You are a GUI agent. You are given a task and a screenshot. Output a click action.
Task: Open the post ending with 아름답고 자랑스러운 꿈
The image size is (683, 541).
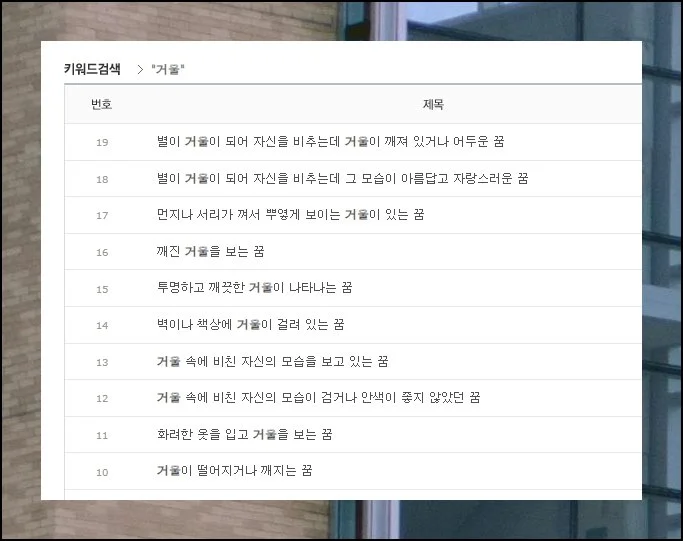tap(342, 179)
